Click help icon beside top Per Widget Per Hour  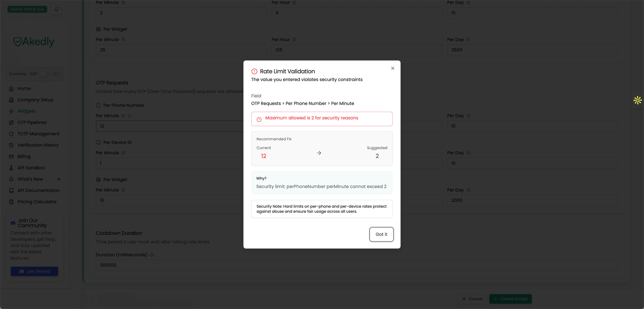pyautogui.click(x=294, y=40)
